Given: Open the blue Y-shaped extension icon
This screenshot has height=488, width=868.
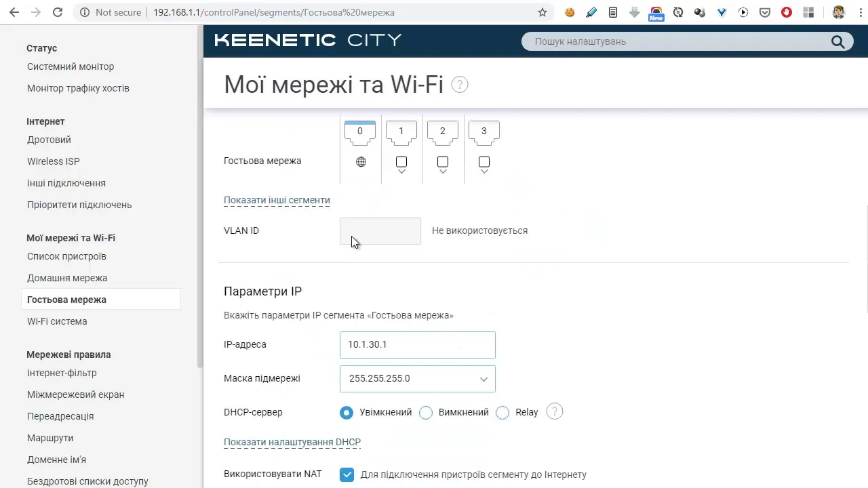Looking at the screenshot, I should 722,12.
